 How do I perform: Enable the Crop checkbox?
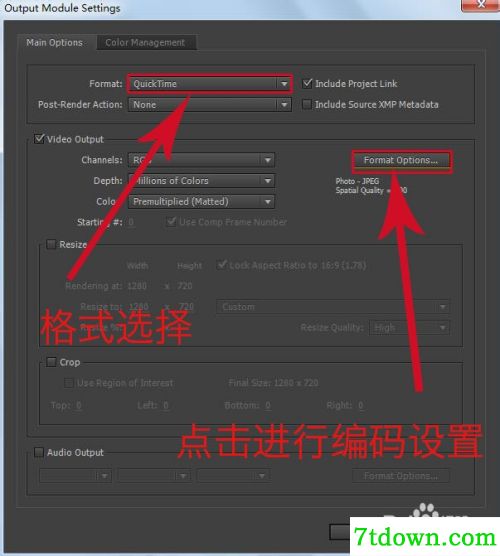point(51,362)
